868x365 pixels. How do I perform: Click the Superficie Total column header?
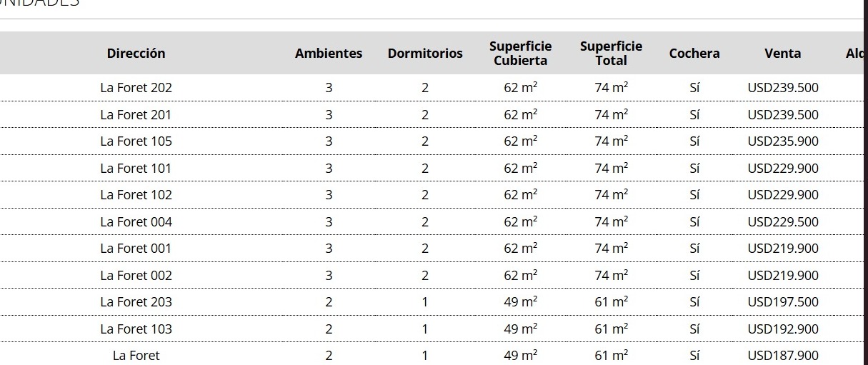[611, 54]
